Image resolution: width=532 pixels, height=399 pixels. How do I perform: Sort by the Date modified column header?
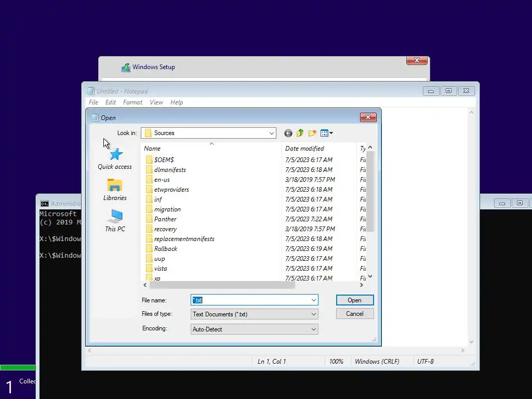tap(319, 148)
